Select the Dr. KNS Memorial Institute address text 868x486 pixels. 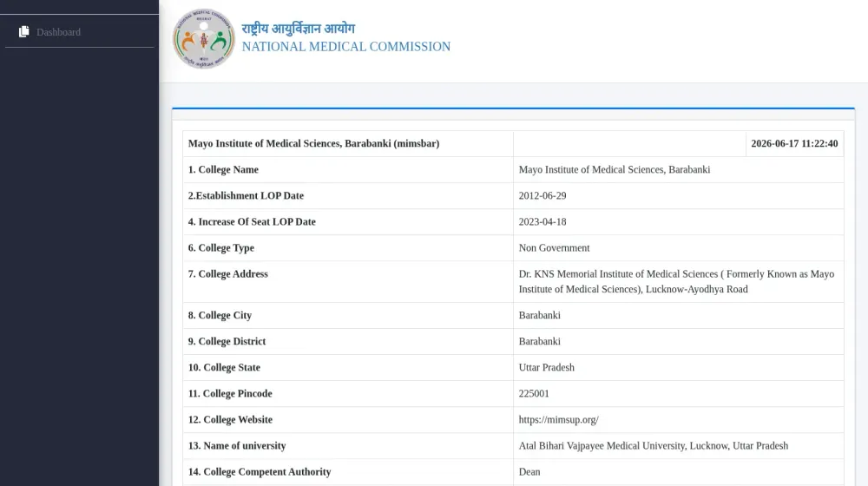[x=676, y=281]
